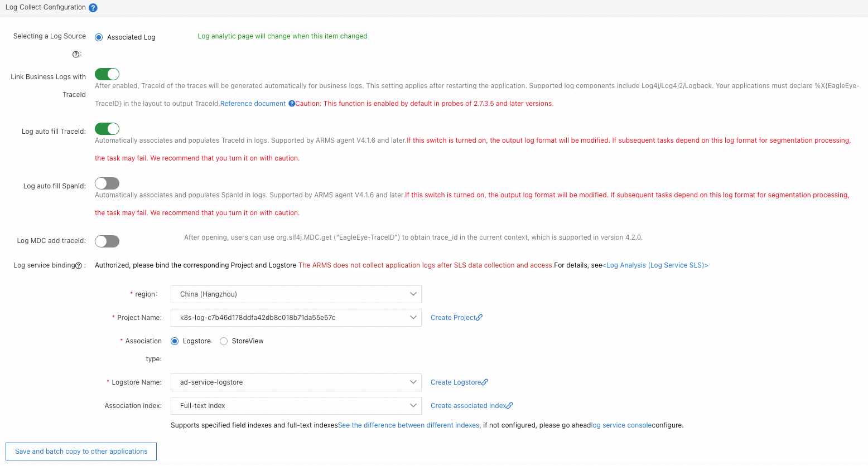Select Associated Log radio button
The width and height of the screenshot is (868, 466).
pyautogui.click(x=99, y=37)
